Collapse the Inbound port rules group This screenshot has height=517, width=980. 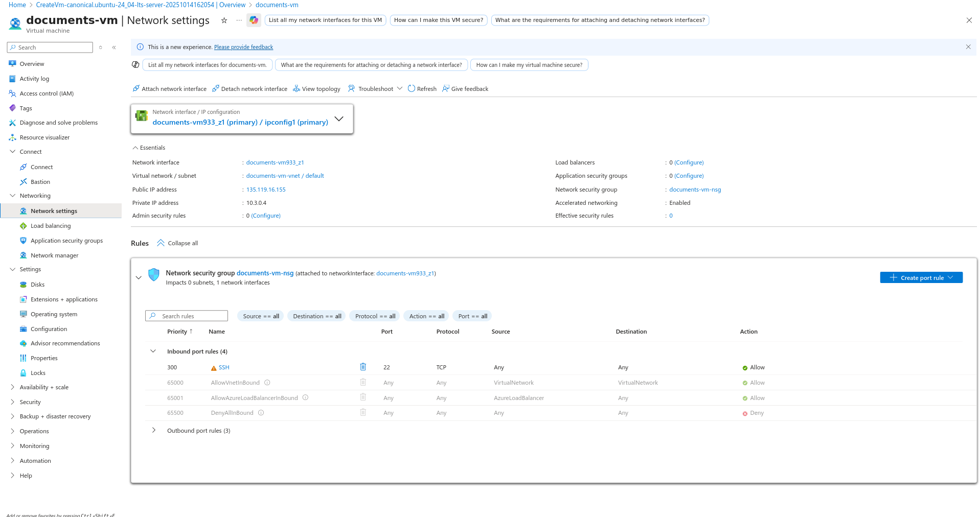point(153,351)
